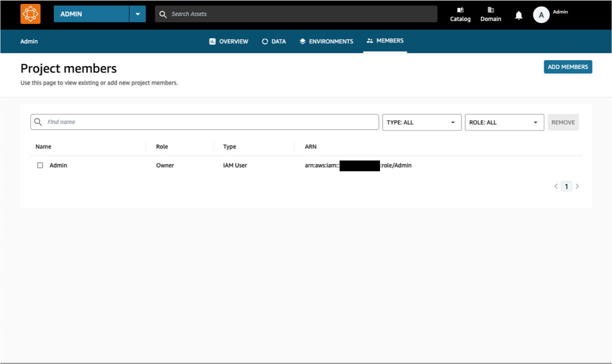612x364 pixels.
Task: Switch to the MEMBERS tab
Action: coord(385,41)
